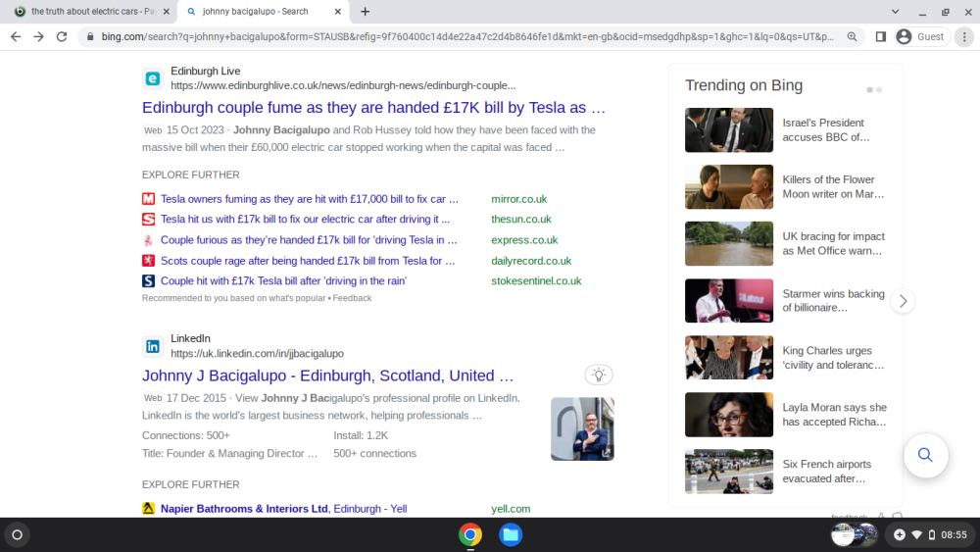Screen dimensions: 980x552
Task: Open 'Scots couple rage' Daily Record link
Action: 308,261
